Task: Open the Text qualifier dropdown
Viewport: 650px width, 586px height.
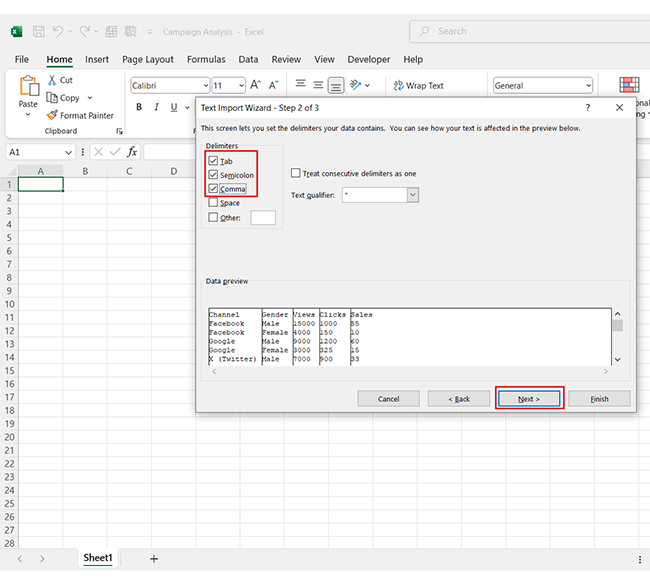Action: tap(412, 195)
